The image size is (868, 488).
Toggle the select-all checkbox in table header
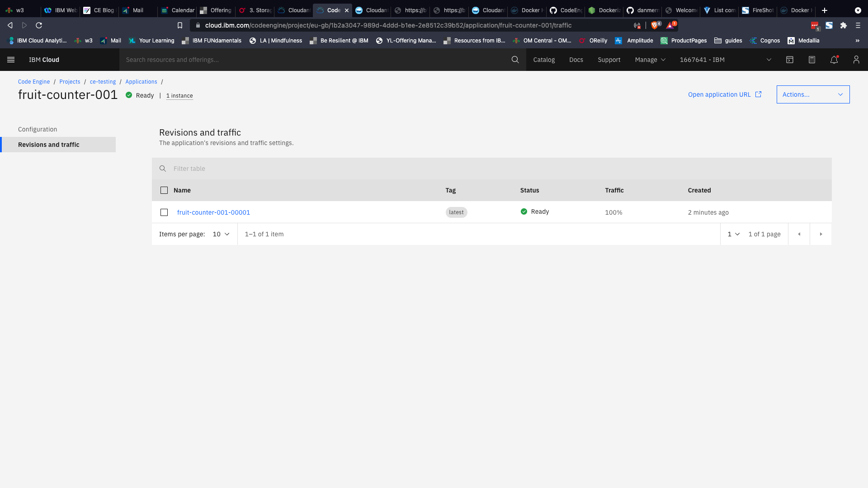coord(164,190)
